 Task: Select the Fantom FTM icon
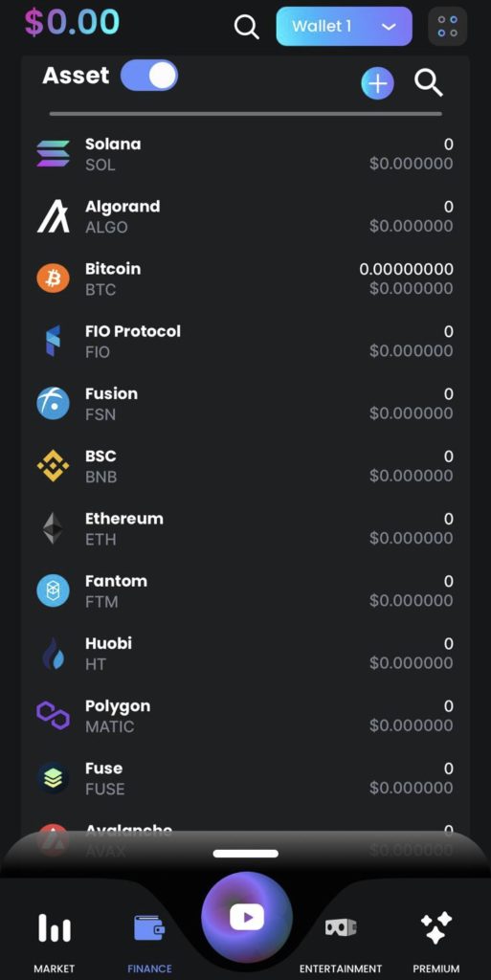(53, 590)
